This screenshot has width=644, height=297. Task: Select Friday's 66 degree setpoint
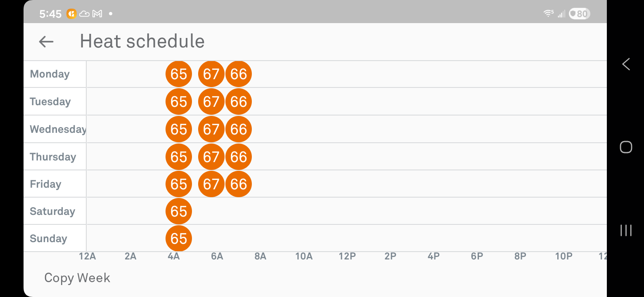tap(239, 184)
